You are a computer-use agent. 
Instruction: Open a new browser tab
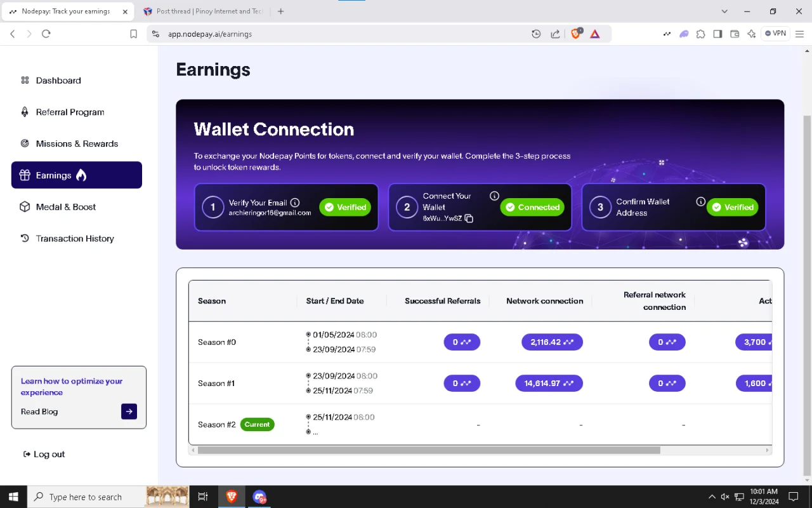(x=280, y=11)
